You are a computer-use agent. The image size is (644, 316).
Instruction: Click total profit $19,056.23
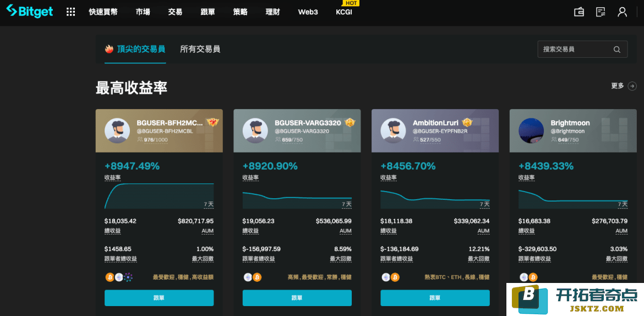[x=258, y=221]
